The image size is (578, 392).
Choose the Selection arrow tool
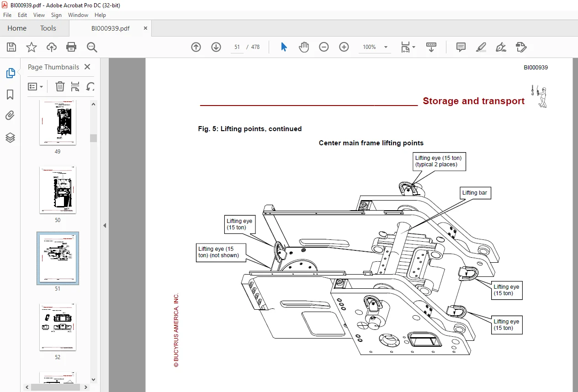[284, 47]
